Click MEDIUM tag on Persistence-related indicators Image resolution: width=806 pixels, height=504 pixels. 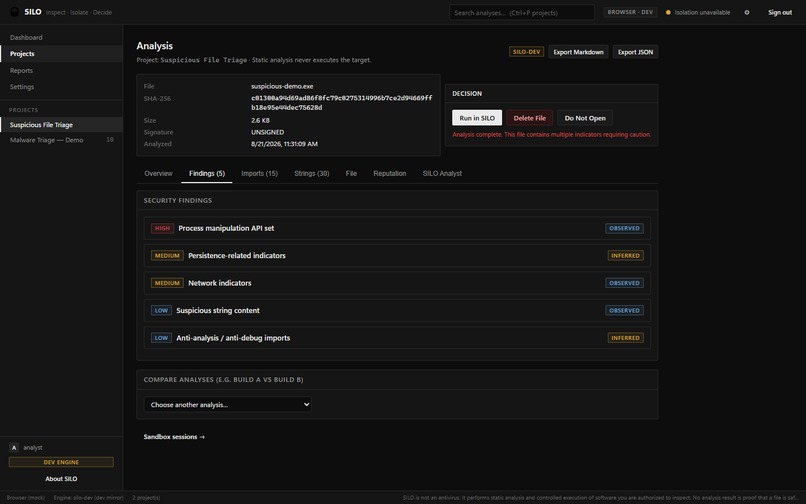167,256
